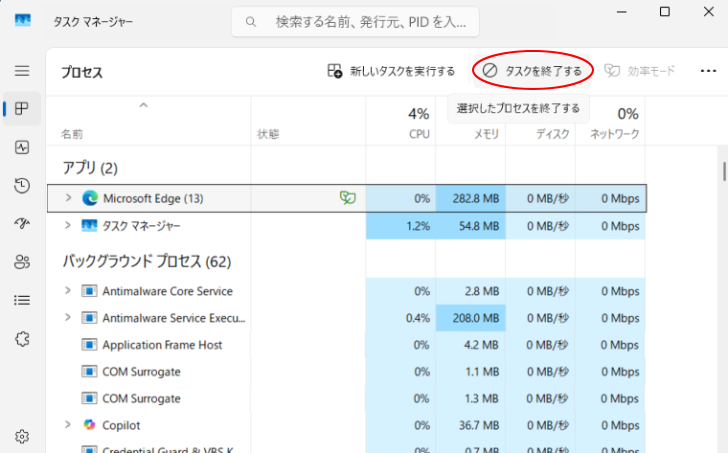Expand the タスク マネージャー process group
728x453 pixels.
[68, 225]
